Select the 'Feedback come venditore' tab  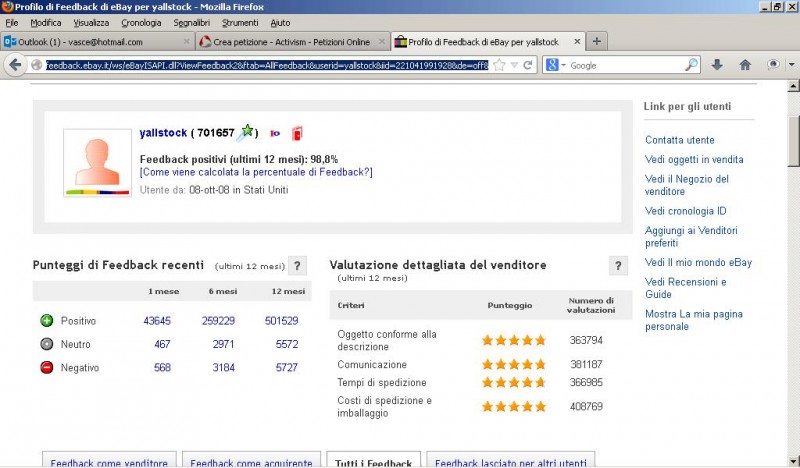(x=110, y=462)
